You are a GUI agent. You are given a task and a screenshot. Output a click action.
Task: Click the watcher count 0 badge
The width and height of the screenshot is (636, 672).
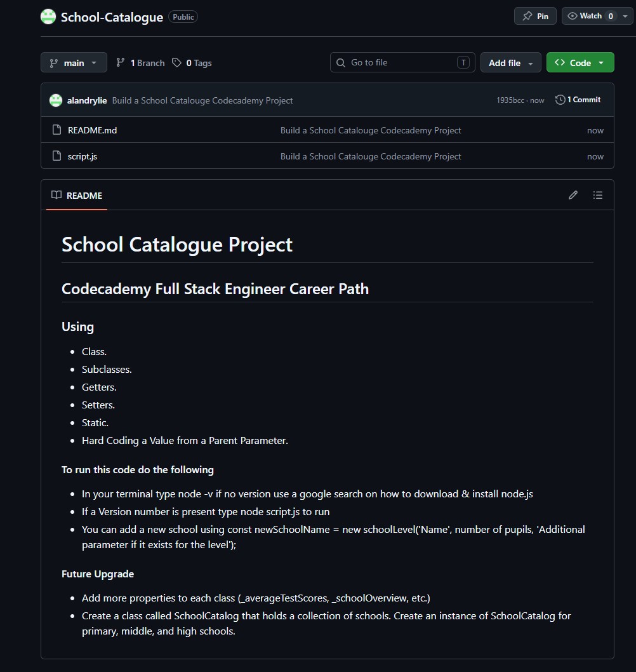tap(611, 17)
